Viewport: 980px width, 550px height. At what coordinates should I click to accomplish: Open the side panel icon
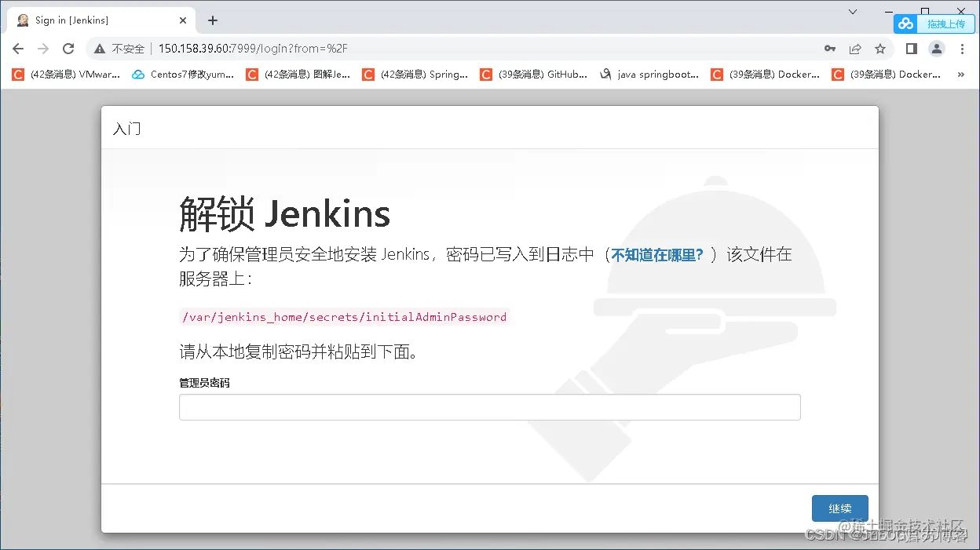point(912,49)
